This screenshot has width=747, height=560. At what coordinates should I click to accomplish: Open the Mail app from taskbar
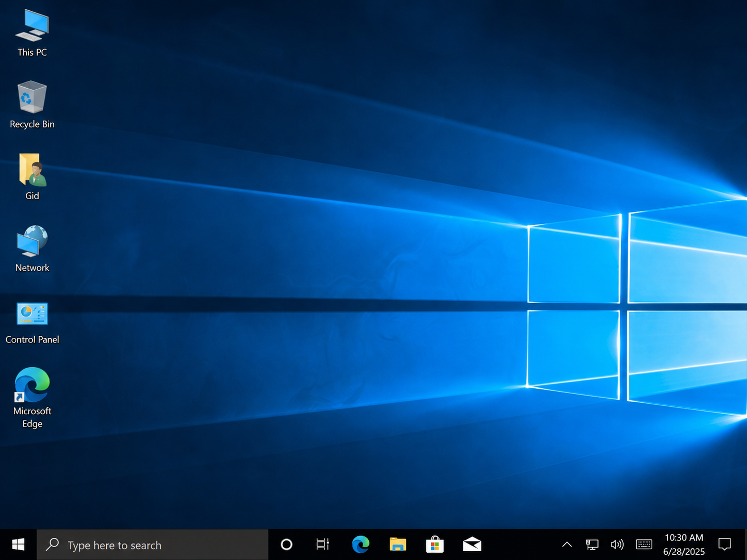(472, 545)
